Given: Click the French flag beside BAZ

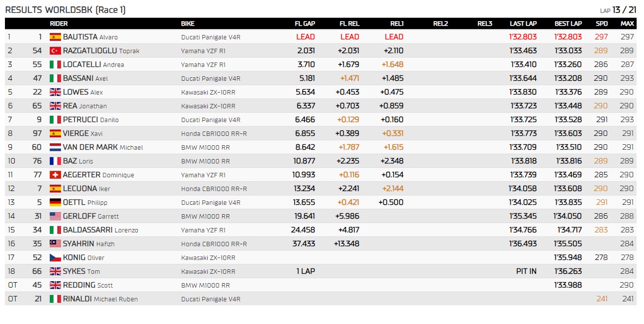Looking at the screenshot, I should 55,161.
